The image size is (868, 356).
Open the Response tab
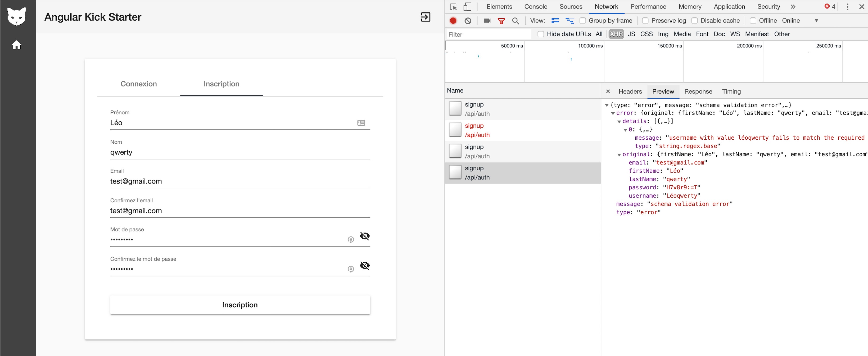698,91
